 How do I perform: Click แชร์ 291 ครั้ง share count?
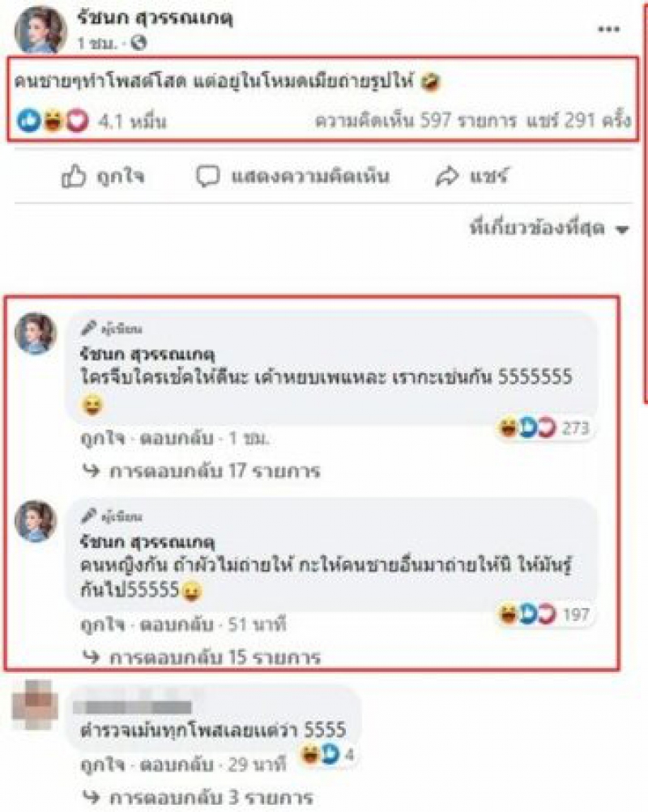coord(578,121)
